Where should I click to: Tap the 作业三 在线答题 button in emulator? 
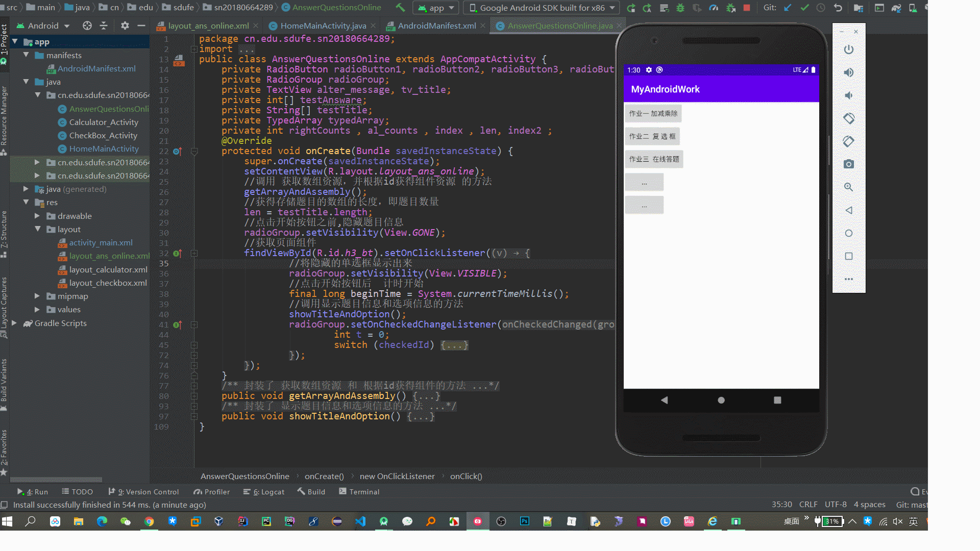(654, 159)
